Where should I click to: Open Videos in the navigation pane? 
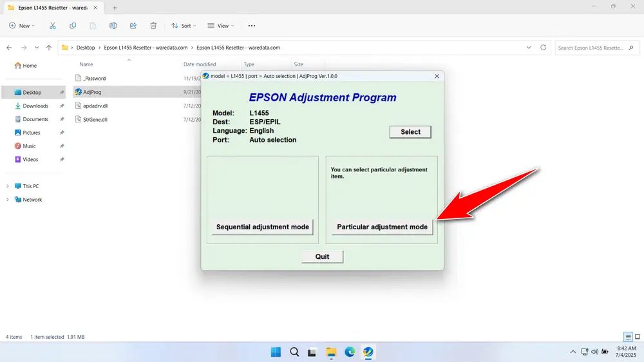30,160
